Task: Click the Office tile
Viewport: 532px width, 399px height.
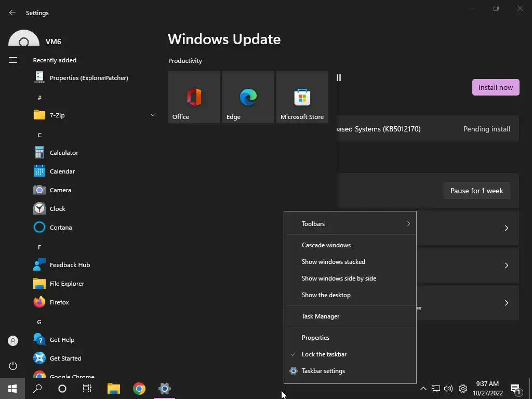Action: pos(194,97)
